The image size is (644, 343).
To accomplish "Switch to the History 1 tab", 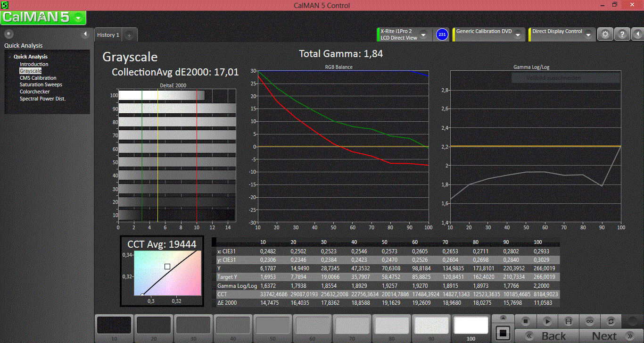I will (108, 35).
